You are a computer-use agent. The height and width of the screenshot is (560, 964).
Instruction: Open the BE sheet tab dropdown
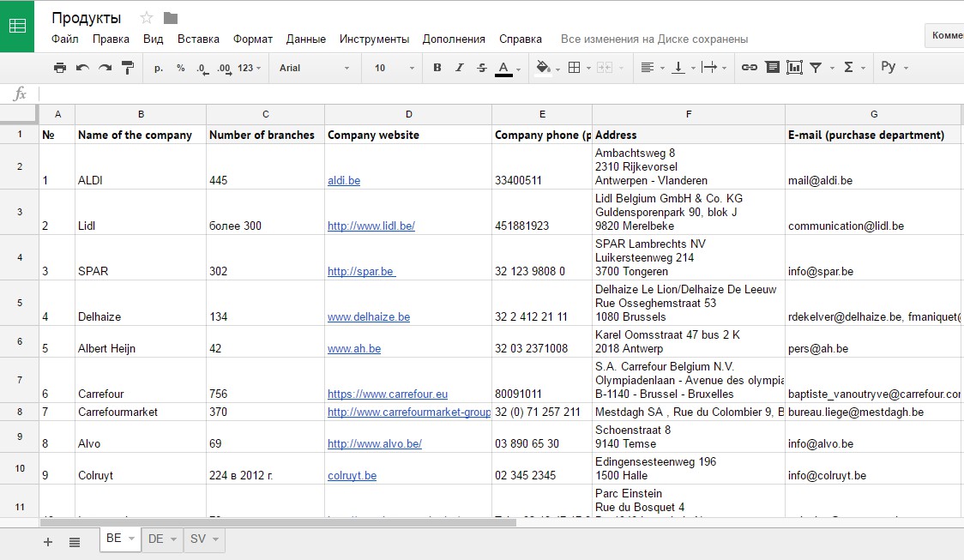coord(131,539)
